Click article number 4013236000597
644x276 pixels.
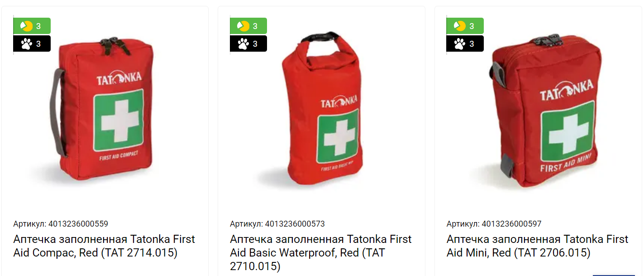pyautogui.click(x=494, y=223)
